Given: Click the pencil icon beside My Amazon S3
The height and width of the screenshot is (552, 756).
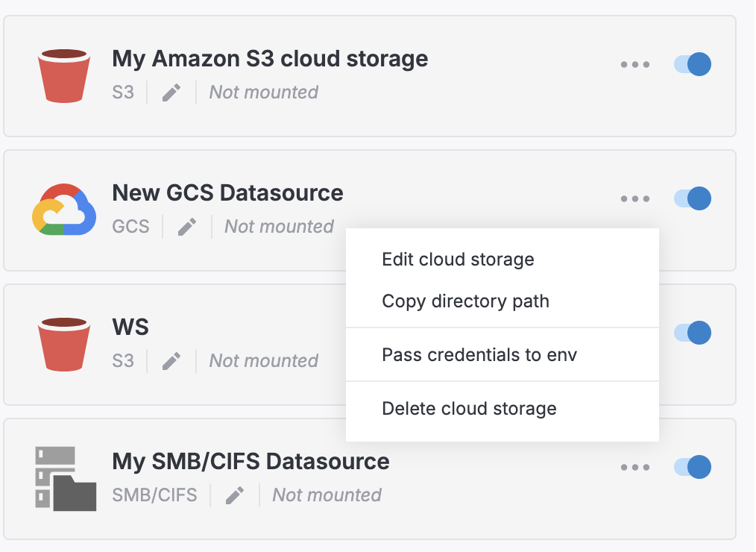Looking at the screenshot, I should (171, 92).
